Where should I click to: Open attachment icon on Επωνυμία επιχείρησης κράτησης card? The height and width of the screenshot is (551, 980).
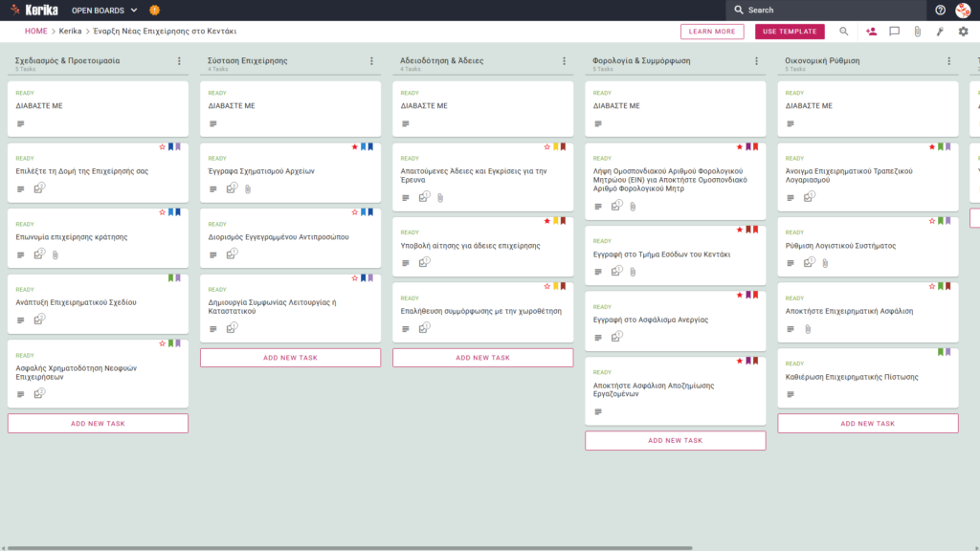click(x=56, y=254)
